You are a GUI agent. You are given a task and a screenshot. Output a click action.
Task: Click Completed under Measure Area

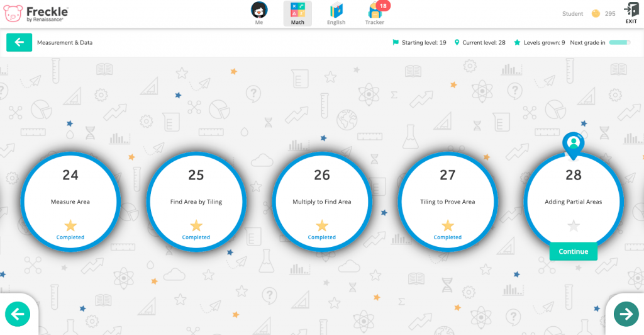[x=70, y=237]
